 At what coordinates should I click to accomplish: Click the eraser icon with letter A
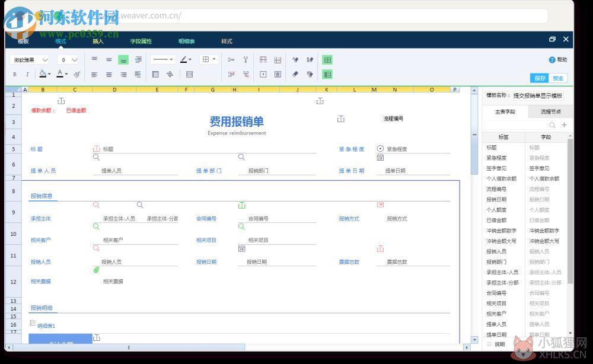[x=295, y=60]
